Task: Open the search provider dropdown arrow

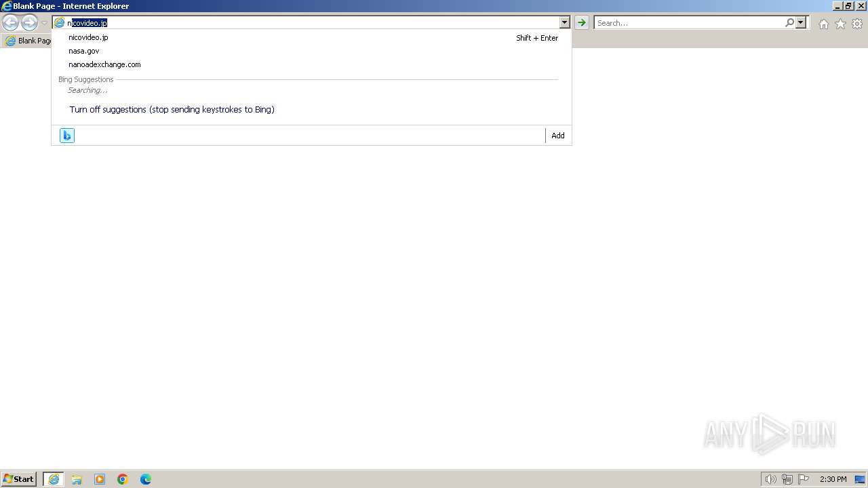Action: click(x=801, y=23)
